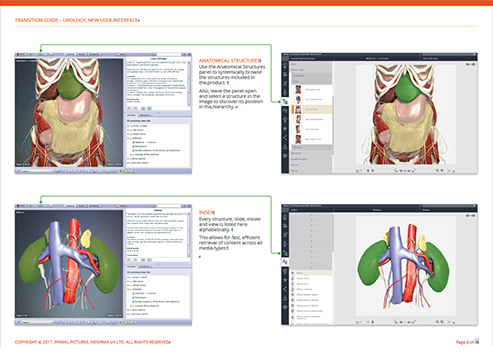Viewport: 493px width, 360px height.
Task: Click the lightbulb icon in the abdomen viewer sidebar
Action: pos(285,120)
